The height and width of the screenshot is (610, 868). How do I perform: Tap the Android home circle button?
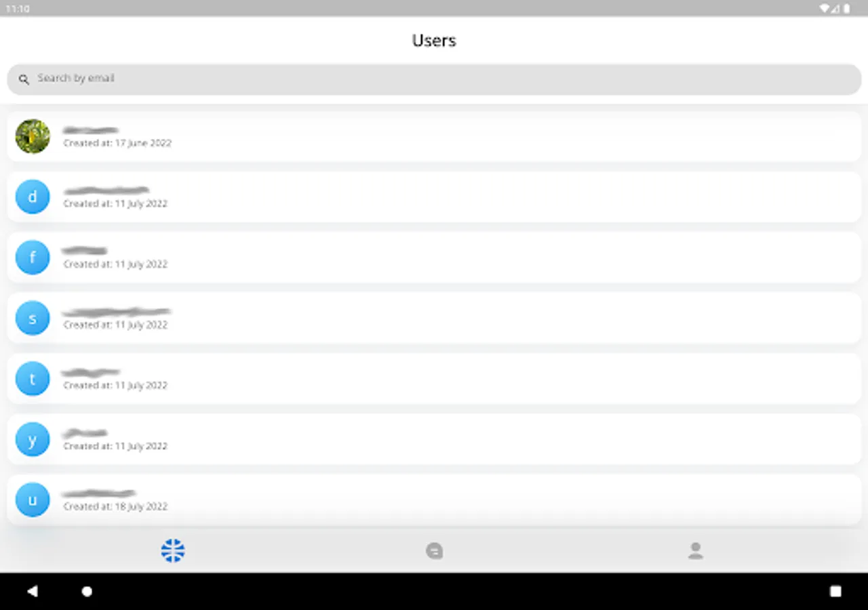click(87, 591)
